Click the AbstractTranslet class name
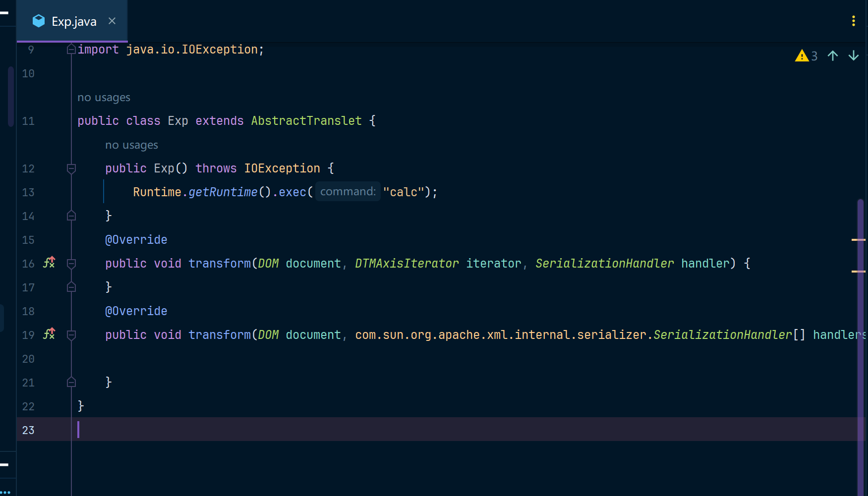 tap(306, 121)
